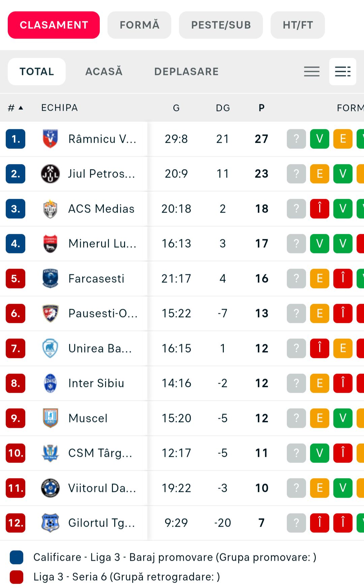364x588 pixels.
Task: Select the TOTAL standings filter
Action: [x=37, y=72]
